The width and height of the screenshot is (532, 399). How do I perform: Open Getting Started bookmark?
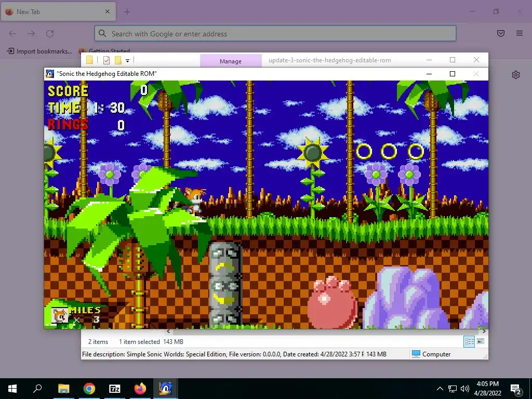pyautogui.click(x=104, y=51)
